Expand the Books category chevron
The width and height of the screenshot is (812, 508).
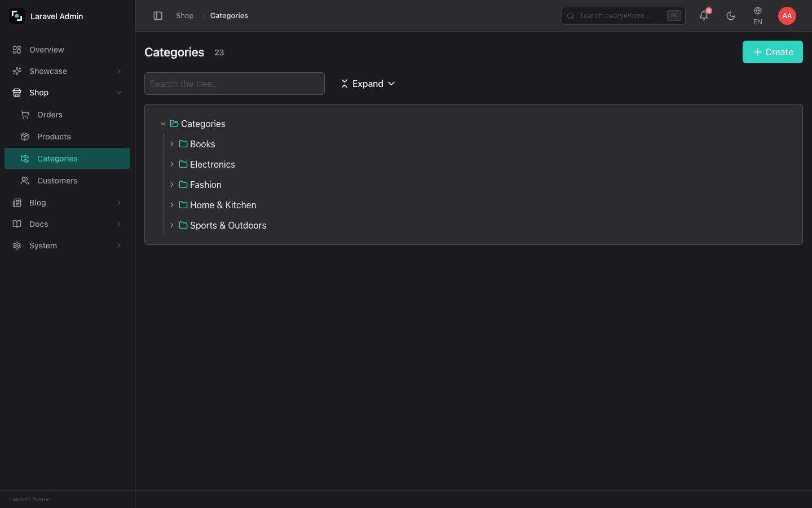[172, 144]
